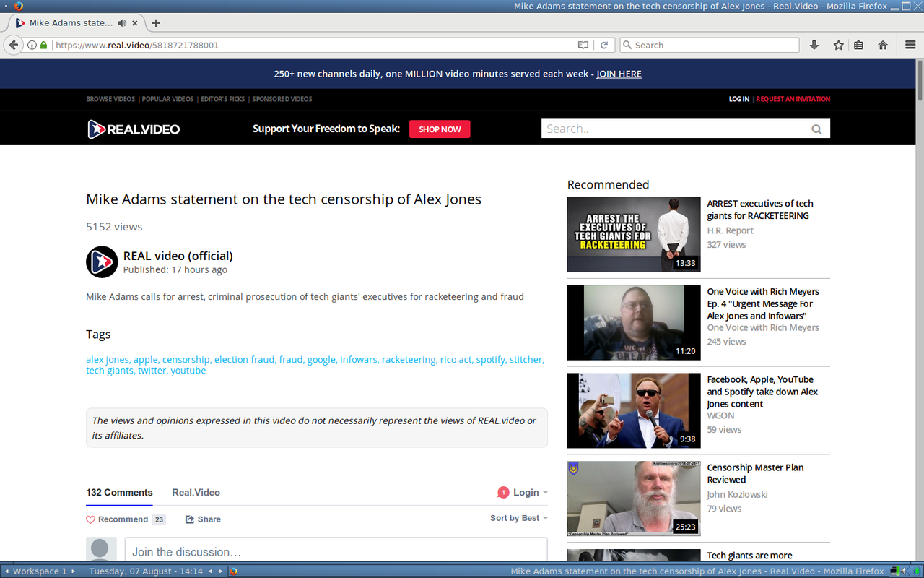Click 'Tech giants are more' video title
The width and height of the screenshot is (924, 578).
pyautogui.click(x=749, y=556)
